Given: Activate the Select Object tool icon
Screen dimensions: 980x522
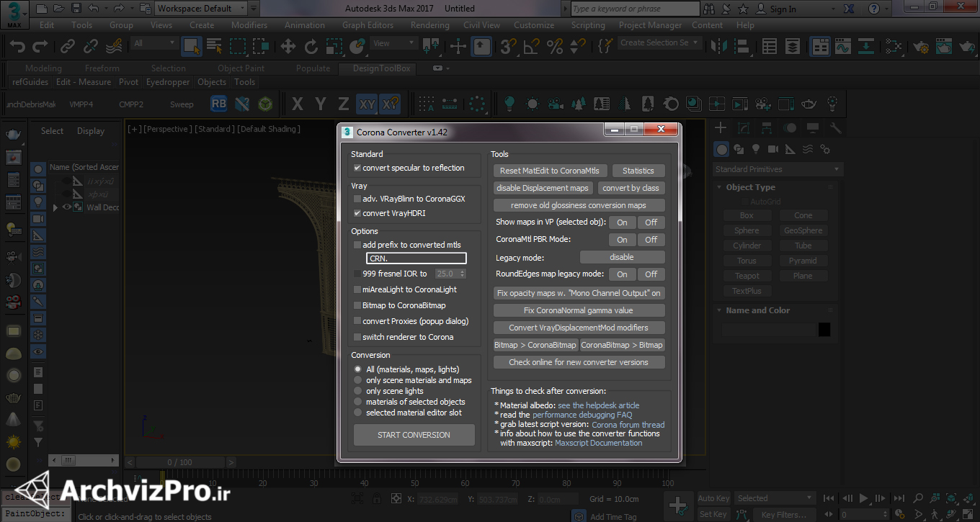Looking at the screenshot, I should coord(191,46).
